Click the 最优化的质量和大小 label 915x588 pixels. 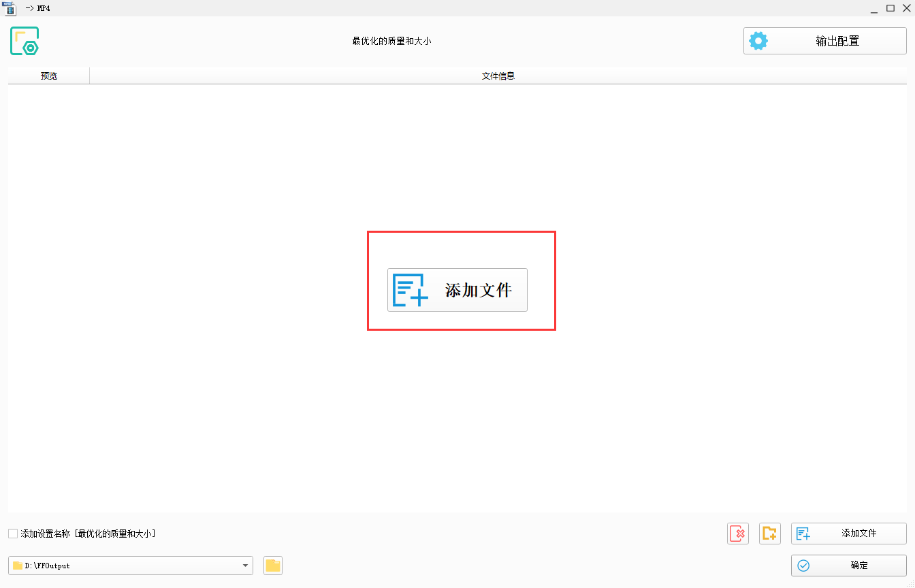coord(391,41)
